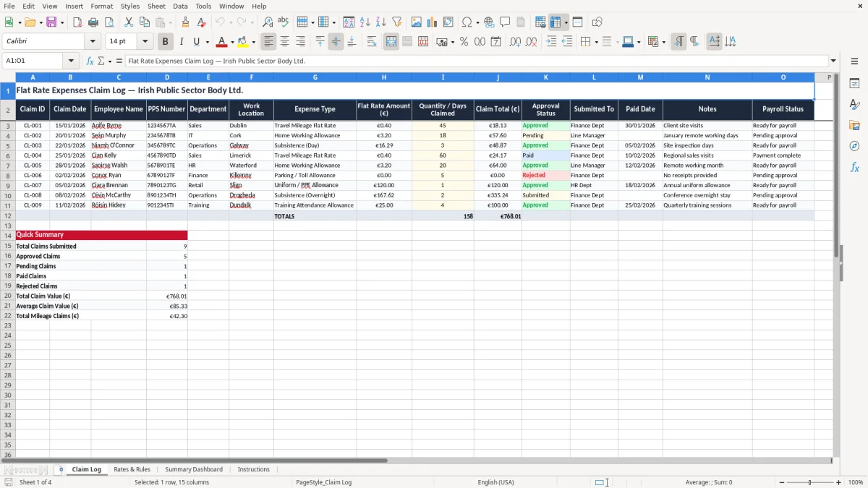Click the Save document icon
868x488 pixels.
[51, 22]
